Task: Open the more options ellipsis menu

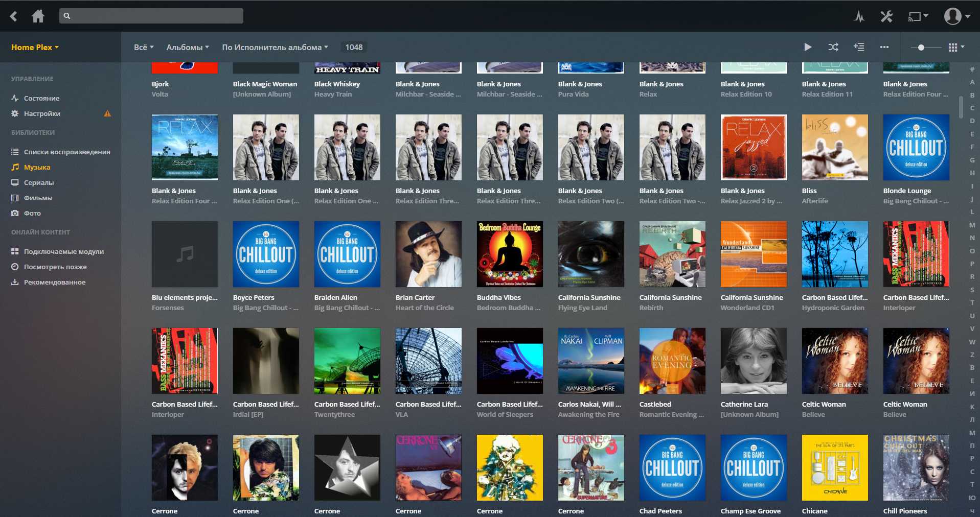Action: 884,47
